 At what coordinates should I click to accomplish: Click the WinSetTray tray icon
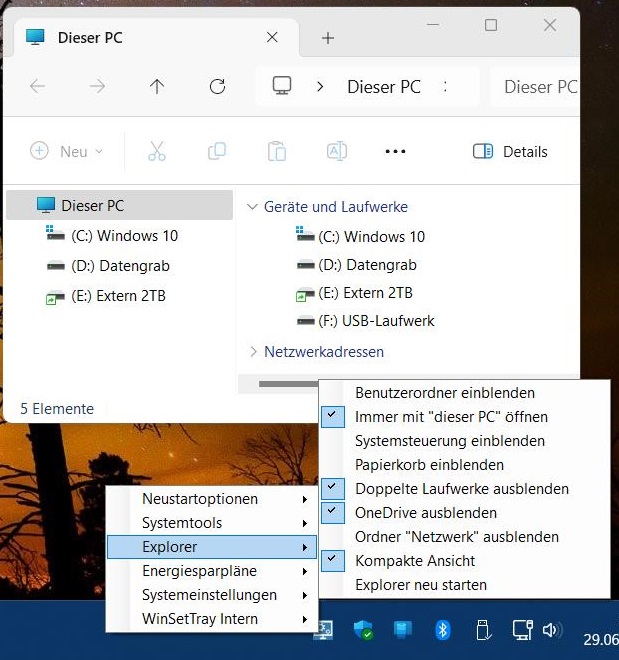point(324,631)
